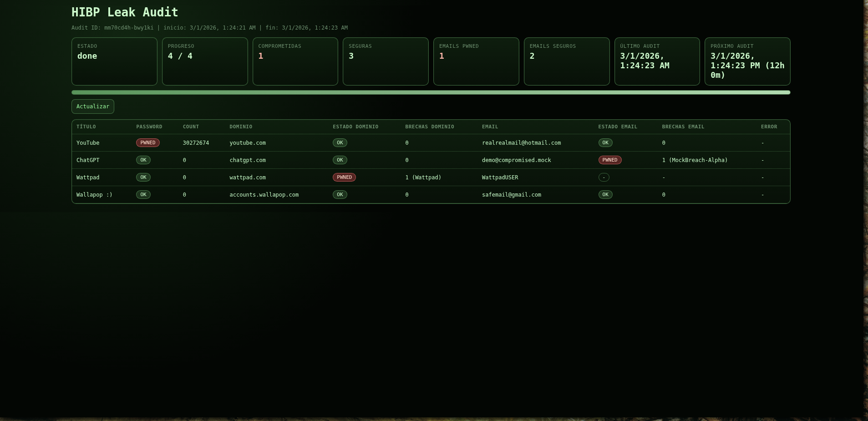Click the accounts.wallapop.com domain cell

point(264,195)
